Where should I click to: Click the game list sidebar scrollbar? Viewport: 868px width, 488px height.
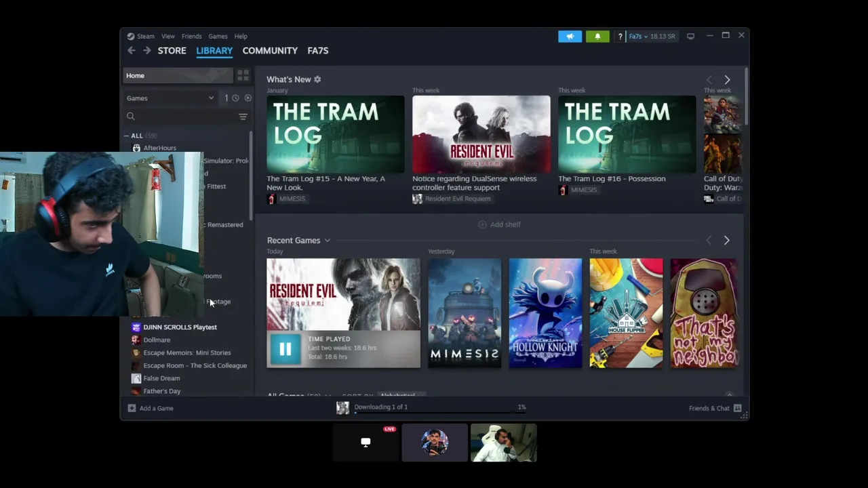(252, 176)
